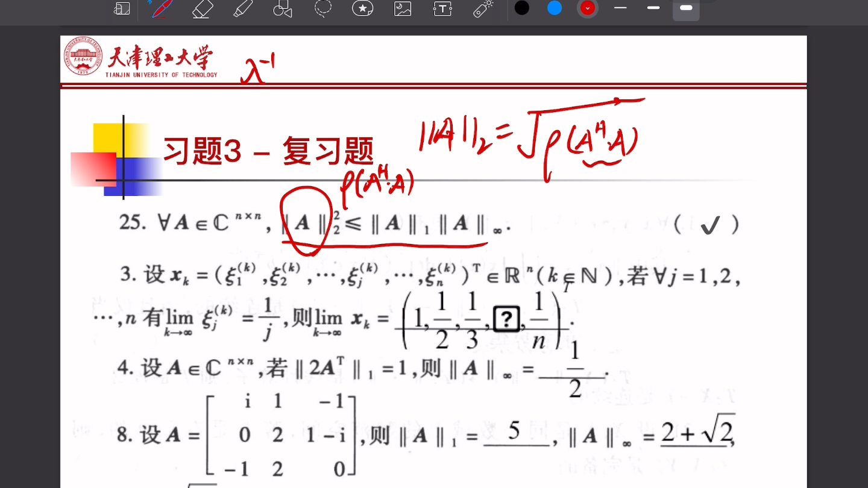Click the '25.' problem number

(x=133, y=222)
